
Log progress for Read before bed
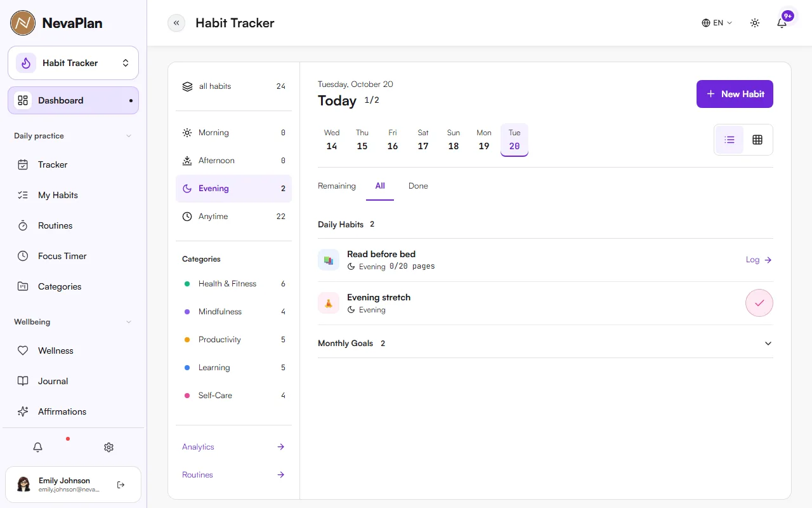[x=759, y=260]
